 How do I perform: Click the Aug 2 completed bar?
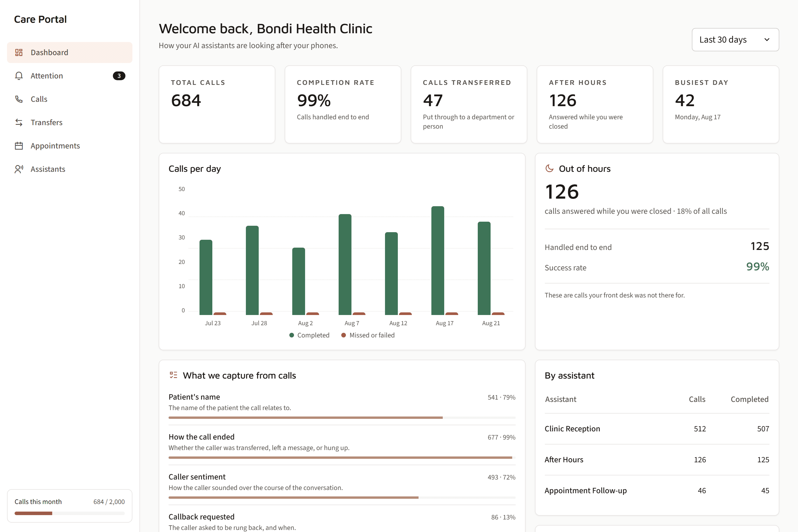coord(299,281)
